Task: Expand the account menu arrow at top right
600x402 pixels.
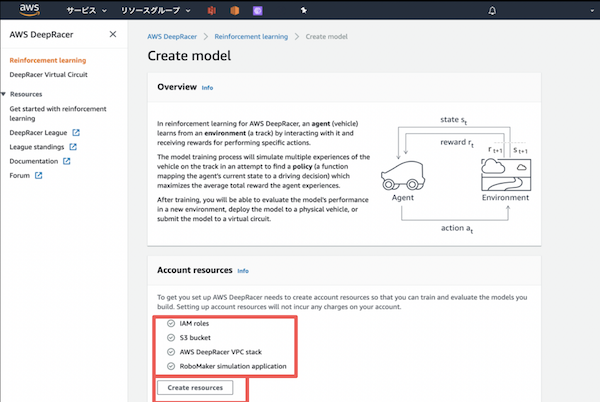Action: [592, 11]
